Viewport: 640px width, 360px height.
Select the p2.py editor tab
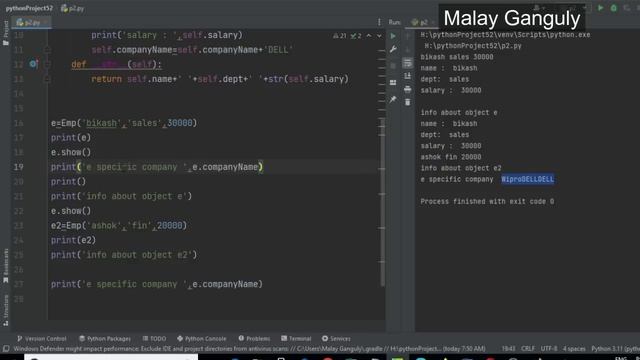tap(31, 22)
